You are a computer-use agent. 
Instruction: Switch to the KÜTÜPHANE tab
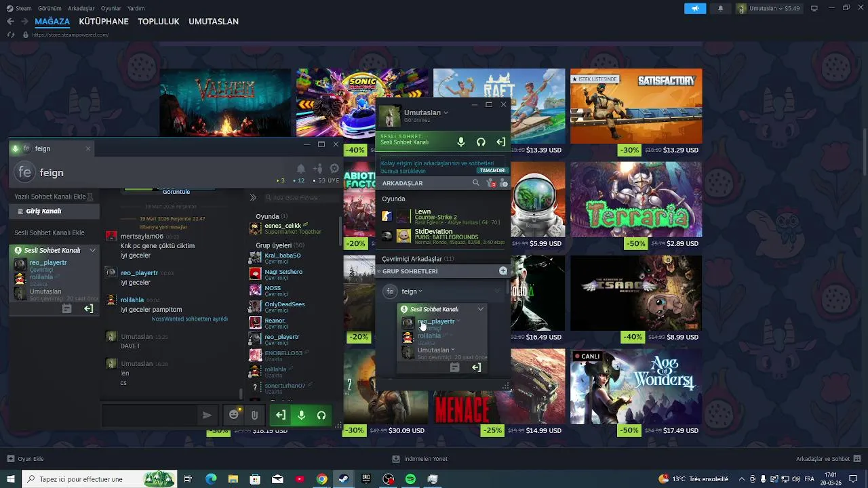pyautogui.click(x=104, y=21)
